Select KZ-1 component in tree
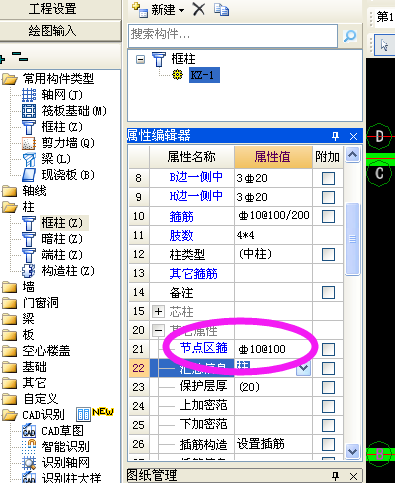The height and width of the screenshot is (483, 395). (x=204, y=75)
